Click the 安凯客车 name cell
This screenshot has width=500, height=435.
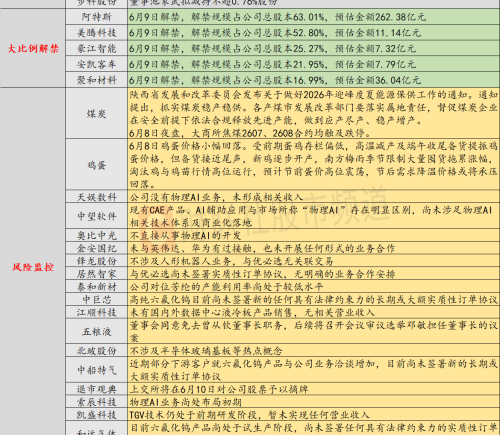pyautogui.click(x=96, y=64)
